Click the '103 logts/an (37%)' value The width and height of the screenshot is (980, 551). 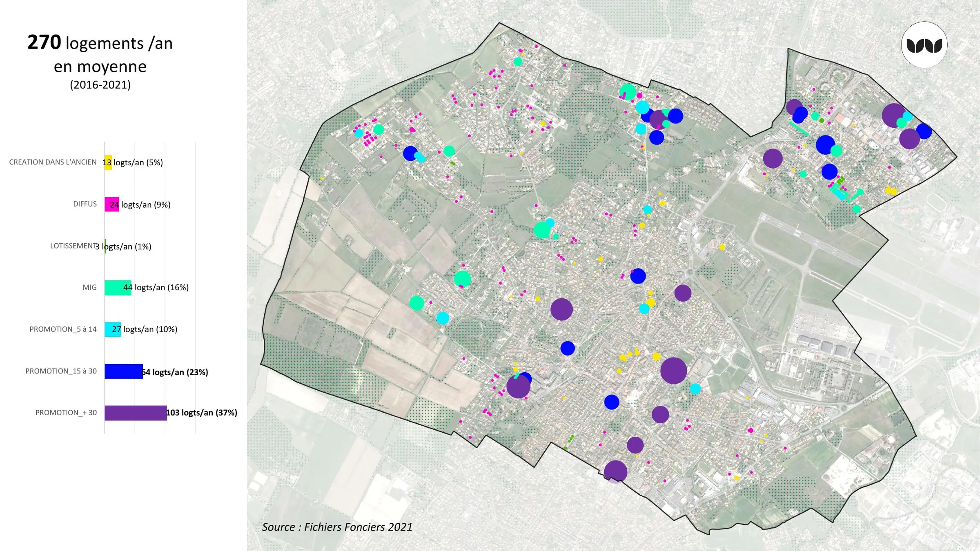(x=202, y=413)
